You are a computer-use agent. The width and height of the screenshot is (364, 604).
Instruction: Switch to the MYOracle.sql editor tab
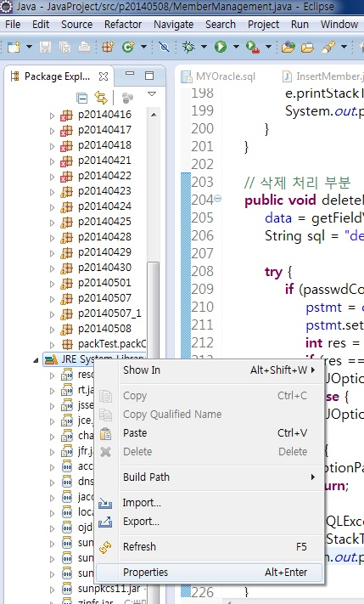click(219, 76)
